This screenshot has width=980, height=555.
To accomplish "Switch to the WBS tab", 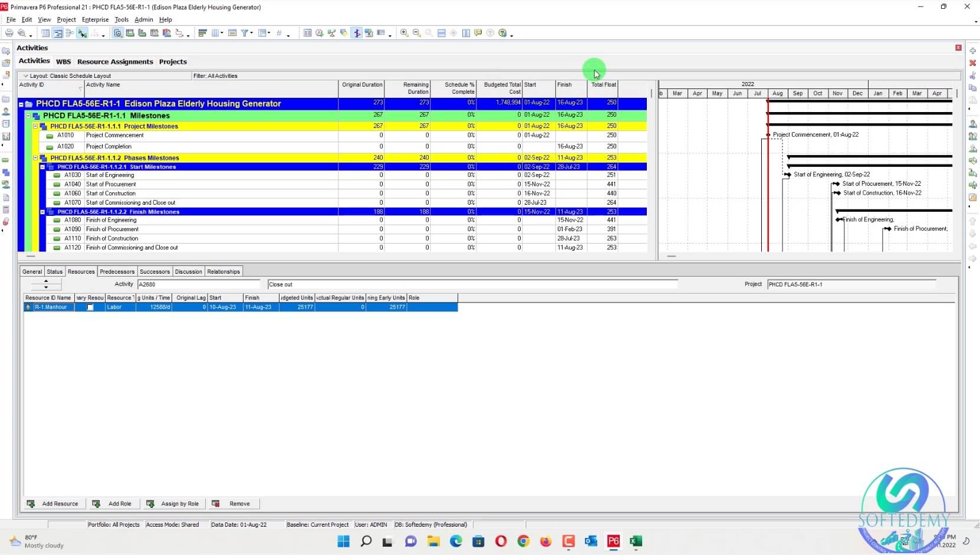I will (x=63, y=61).
